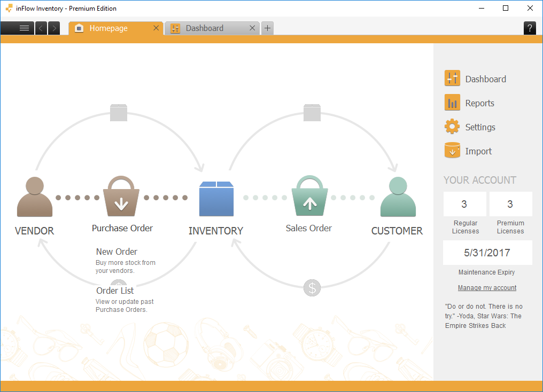Go back with the left arrow button
The width and height of the screenshot is (543, 392).
pyautogui.click(x=41, y=28)
